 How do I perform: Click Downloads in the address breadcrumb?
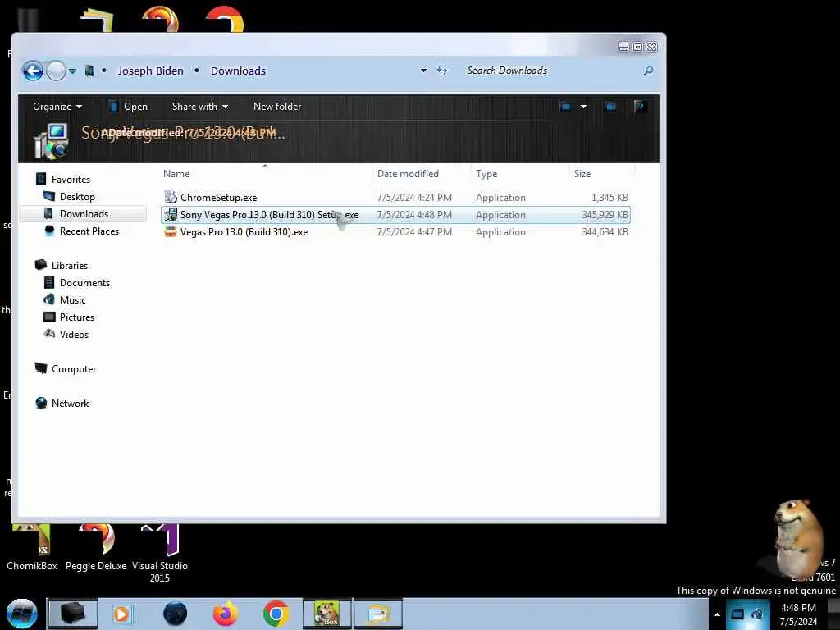(238, 71)
